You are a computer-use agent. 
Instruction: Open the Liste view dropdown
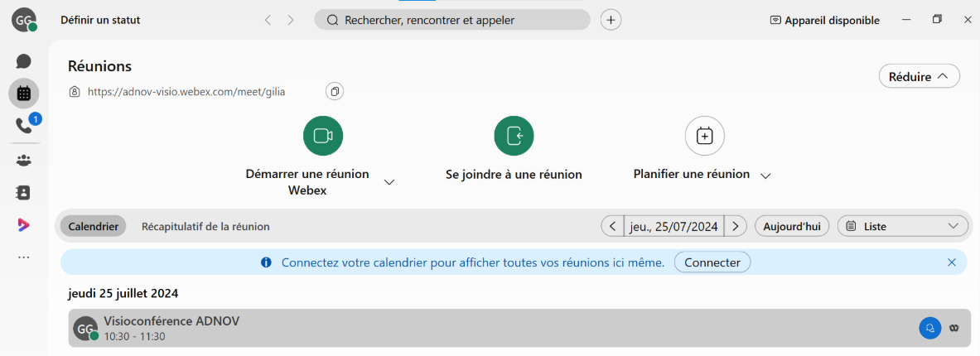902,226
